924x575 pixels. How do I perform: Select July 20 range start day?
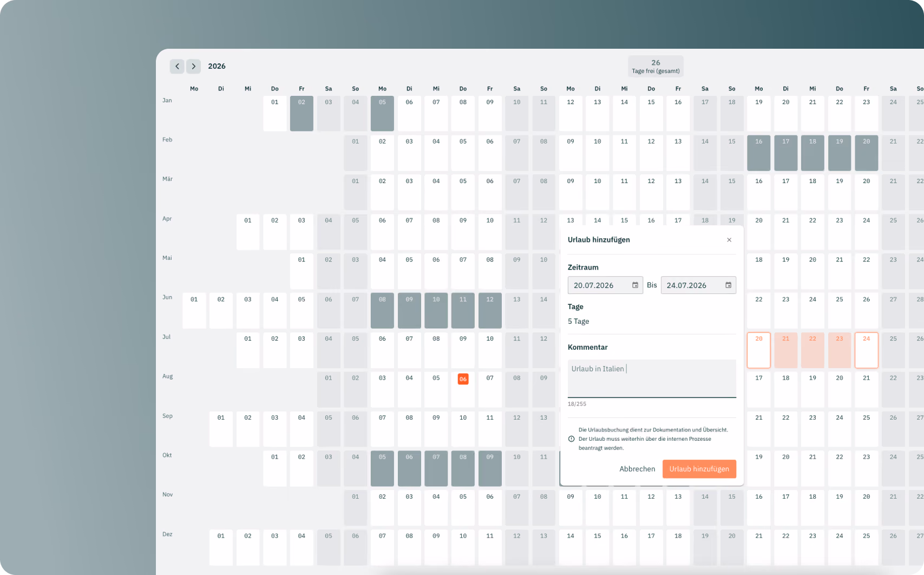click(759, 350)
